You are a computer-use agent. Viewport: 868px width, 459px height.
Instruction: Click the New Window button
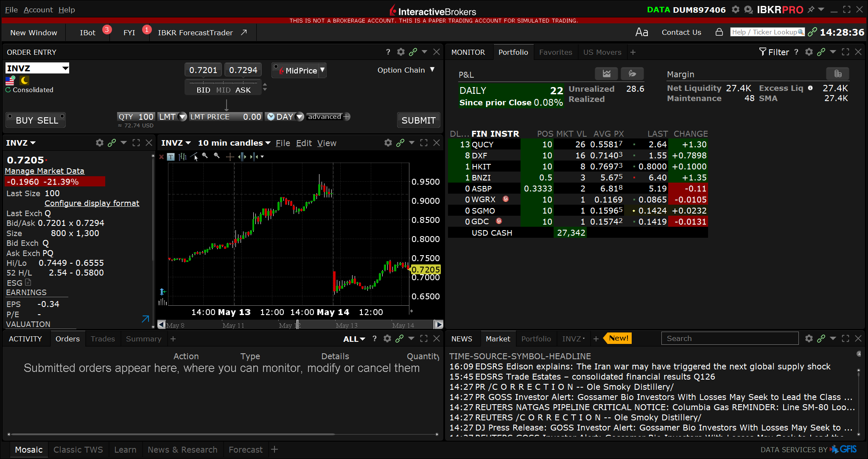tap(34, 33)
